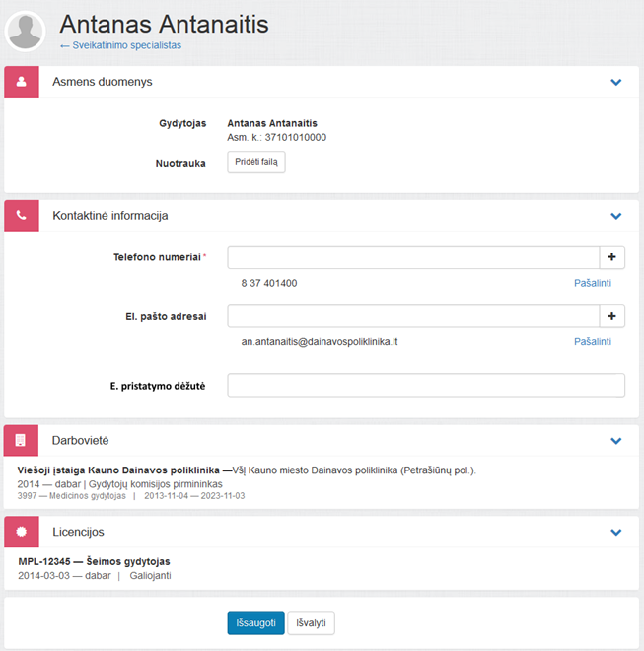Focus the El. pašto adresai input field
Screen dimensions: 644x651
[412, 316]
